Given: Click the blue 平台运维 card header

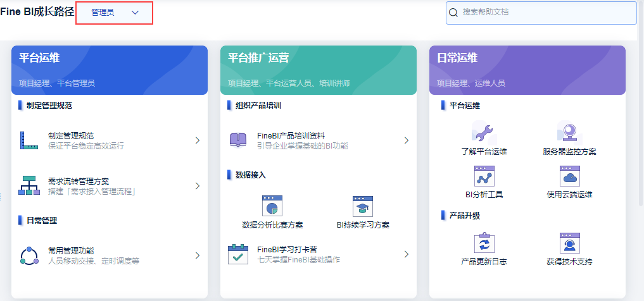Looking at the screenshot, I should pos(110,70).
